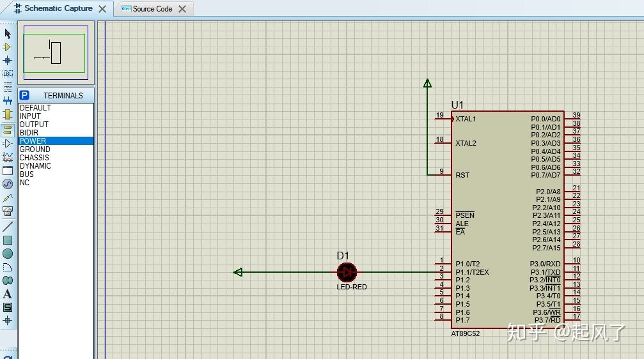
Task: Select INPUT terminal type
Action: (x=56, y=116)
